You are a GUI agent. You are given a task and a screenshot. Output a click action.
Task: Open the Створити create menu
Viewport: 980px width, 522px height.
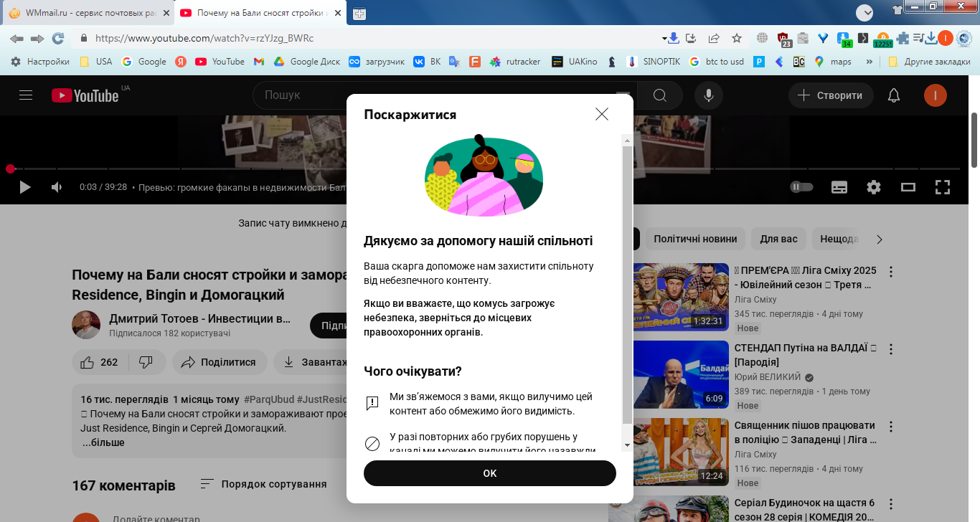click(x=831, y=95)
